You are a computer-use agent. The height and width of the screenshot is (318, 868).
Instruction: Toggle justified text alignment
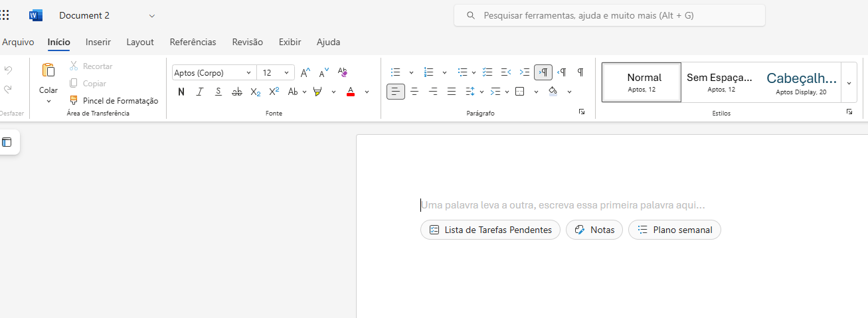pyautogui.click(x=452, y=92)
